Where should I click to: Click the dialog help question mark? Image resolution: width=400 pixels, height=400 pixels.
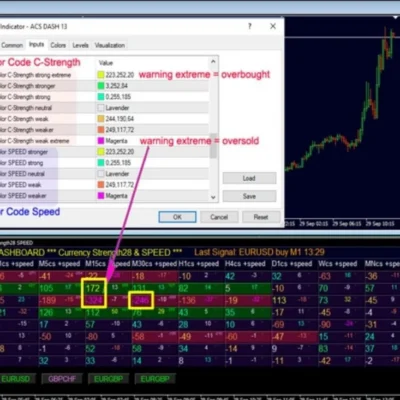point(250,26)
